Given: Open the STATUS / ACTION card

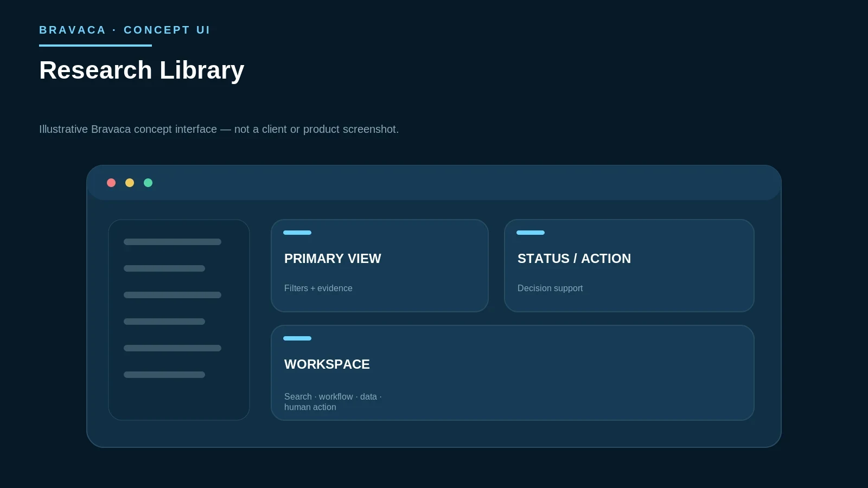Looking at the screenshot, I should pos(629,266).
